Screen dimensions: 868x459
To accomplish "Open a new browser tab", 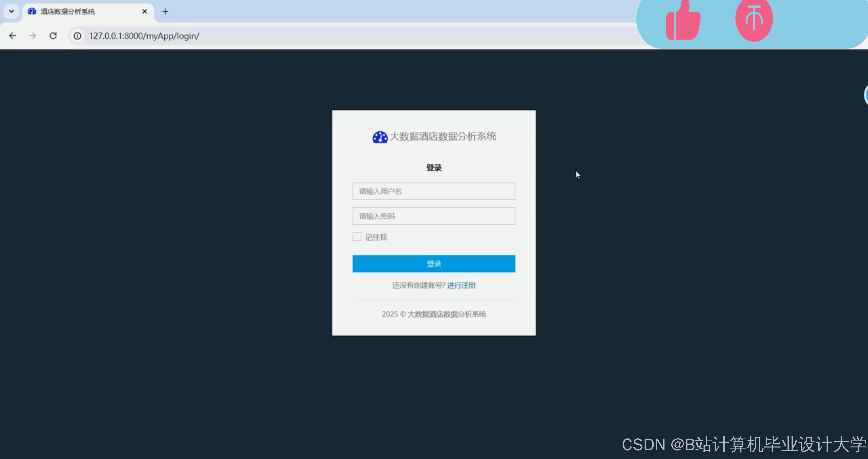I will [x=165, y=11].
